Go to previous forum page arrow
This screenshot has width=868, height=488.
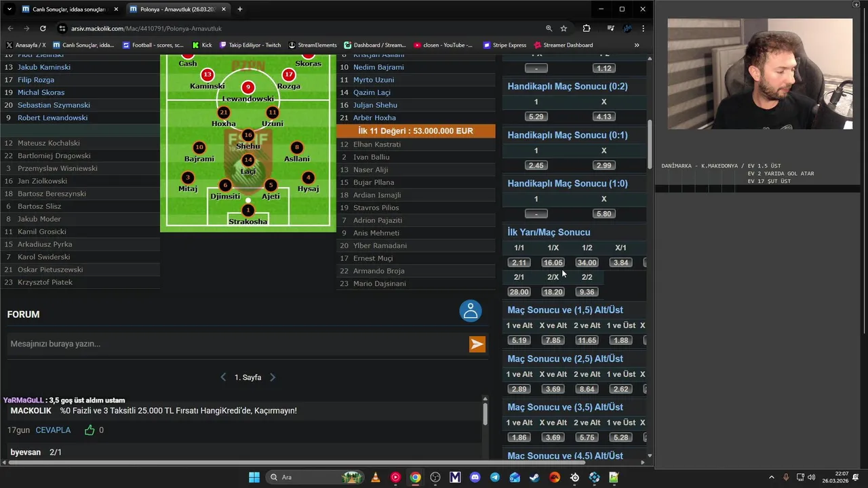pos(223,378)
